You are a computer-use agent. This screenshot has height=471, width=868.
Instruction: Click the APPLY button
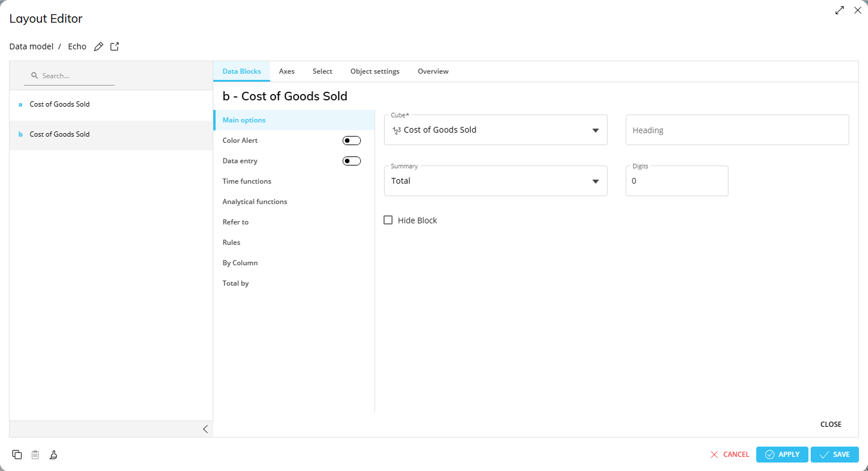tap(782, 455)
